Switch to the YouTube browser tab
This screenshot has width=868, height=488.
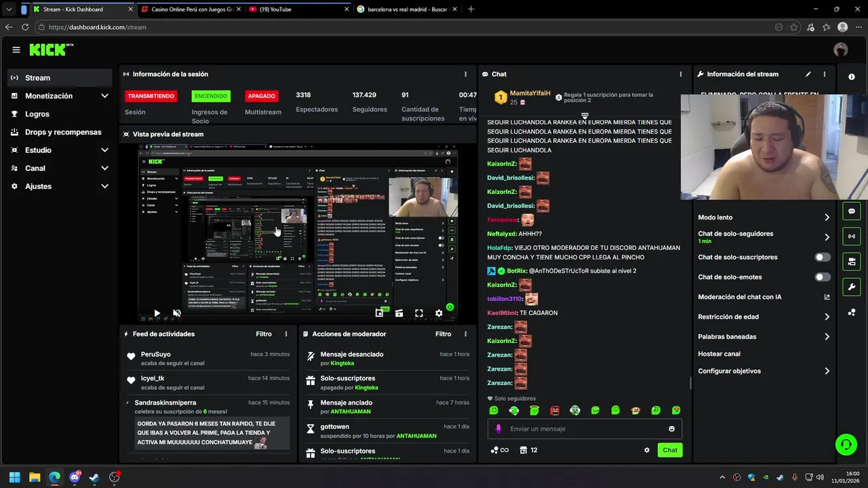pos(298,9)
